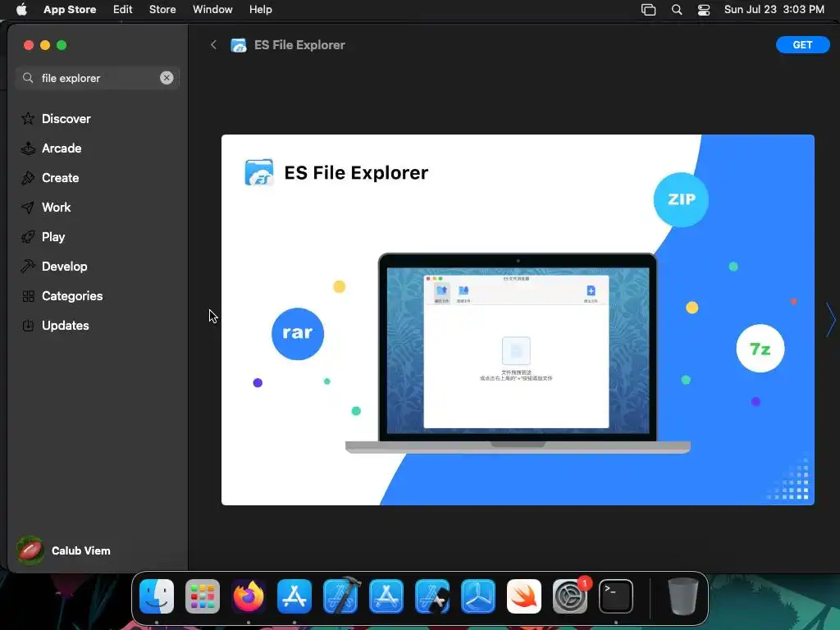Open the Apple menu
The width and height of the screenshot is (840, 630).
tap(21, 10)
